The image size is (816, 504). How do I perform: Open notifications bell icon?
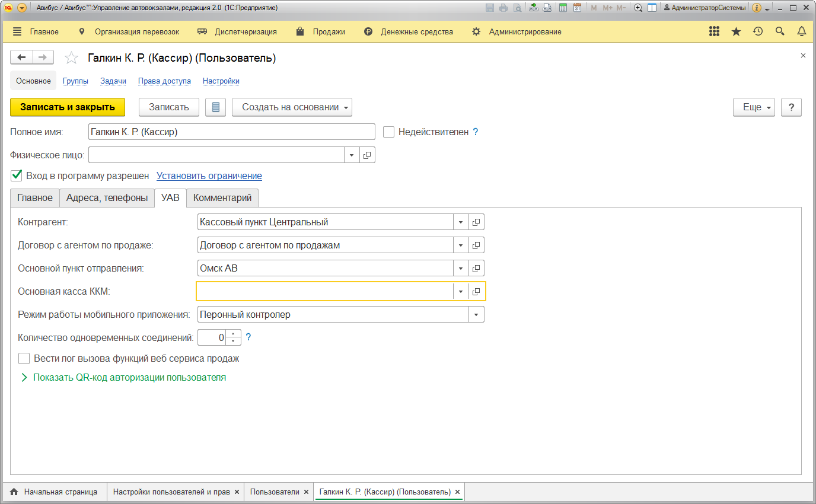[x=801, y=32]
